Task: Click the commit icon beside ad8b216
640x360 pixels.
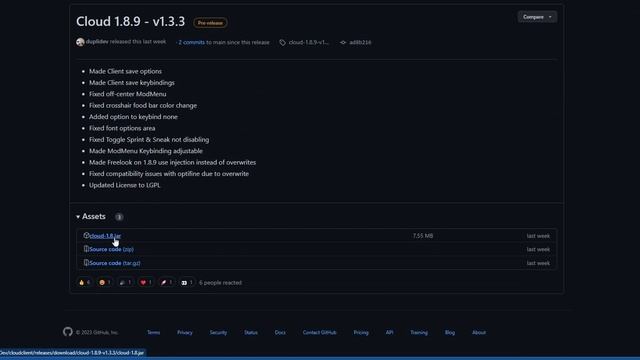Action: point(343,42)
